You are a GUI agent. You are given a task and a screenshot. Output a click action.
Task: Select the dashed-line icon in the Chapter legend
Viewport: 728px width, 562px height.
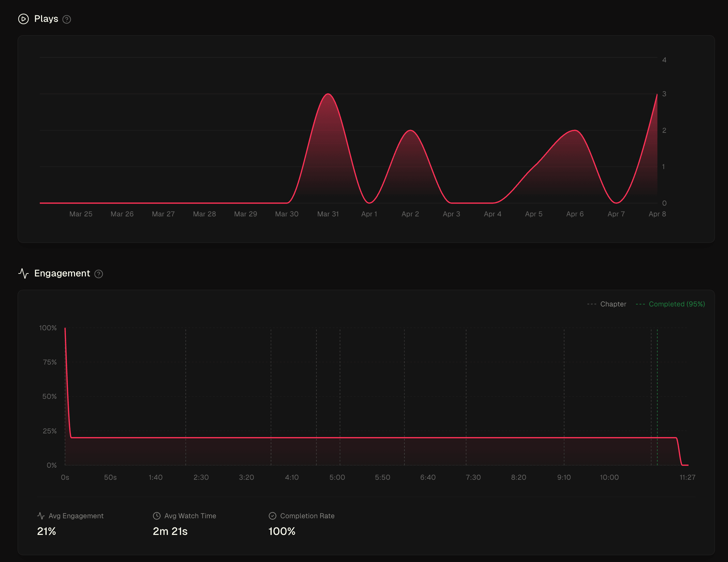pyautogui.click(x=592, y=304)
